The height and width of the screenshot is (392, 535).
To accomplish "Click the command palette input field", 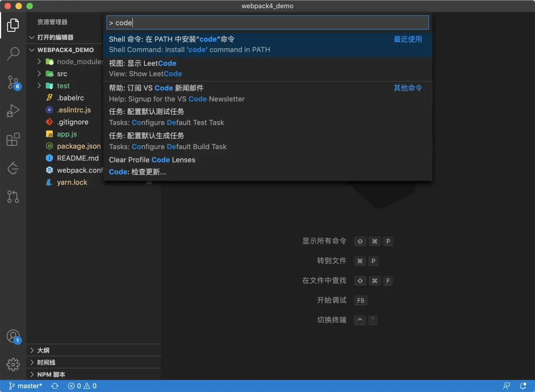I will point(267,22).
